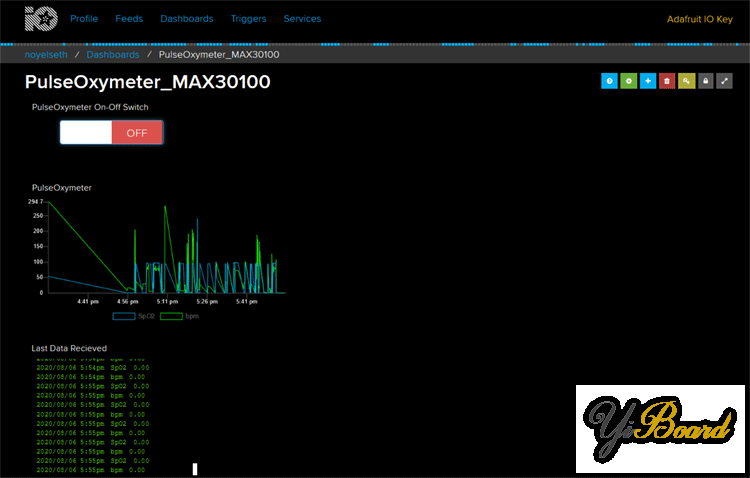This screenshot has height=478, width=750.
Task: Add a new block with the plus button
Action: [x=648, y=81]
